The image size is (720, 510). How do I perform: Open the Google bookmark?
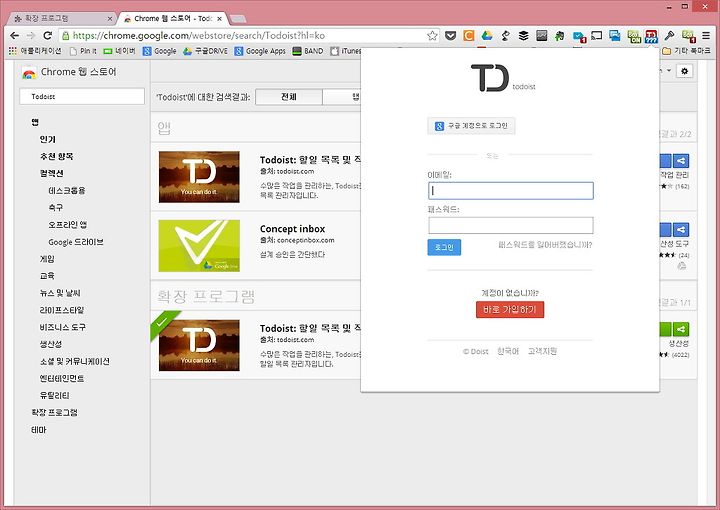click(x=159, y=51)
